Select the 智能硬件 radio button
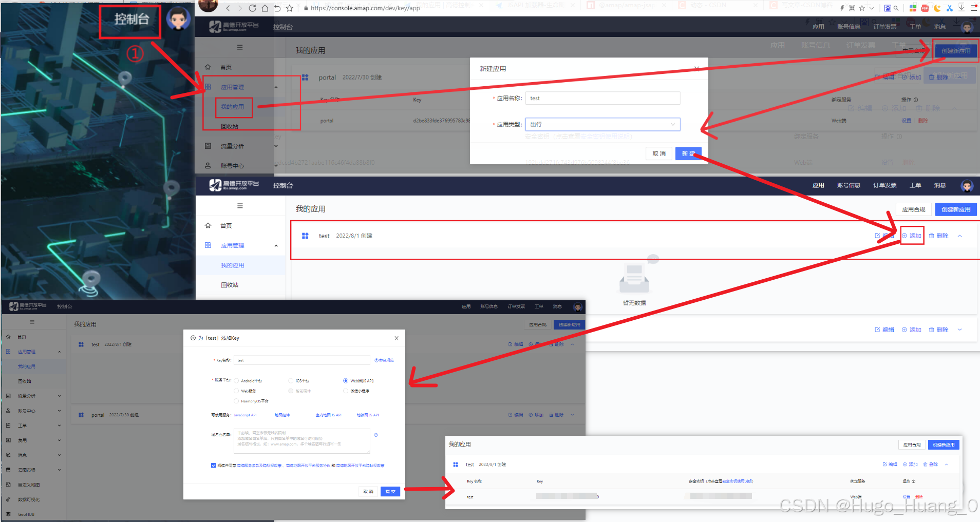The height and width of the screenshot is (522, 980). [291, 391]
